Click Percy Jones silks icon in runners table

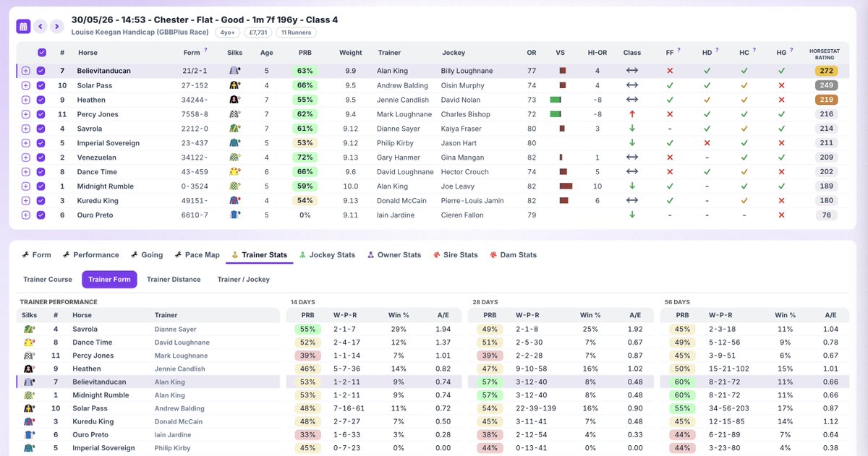pos(235,114)
